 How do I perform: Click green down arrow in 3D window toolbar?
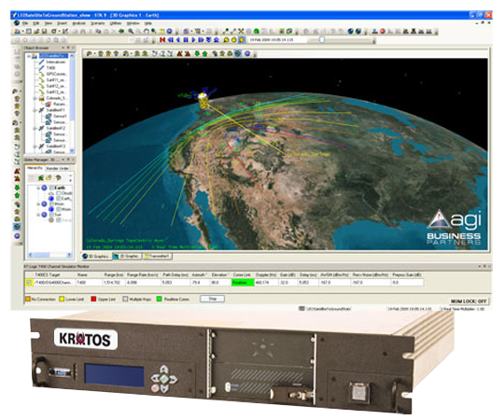point(197,53)
